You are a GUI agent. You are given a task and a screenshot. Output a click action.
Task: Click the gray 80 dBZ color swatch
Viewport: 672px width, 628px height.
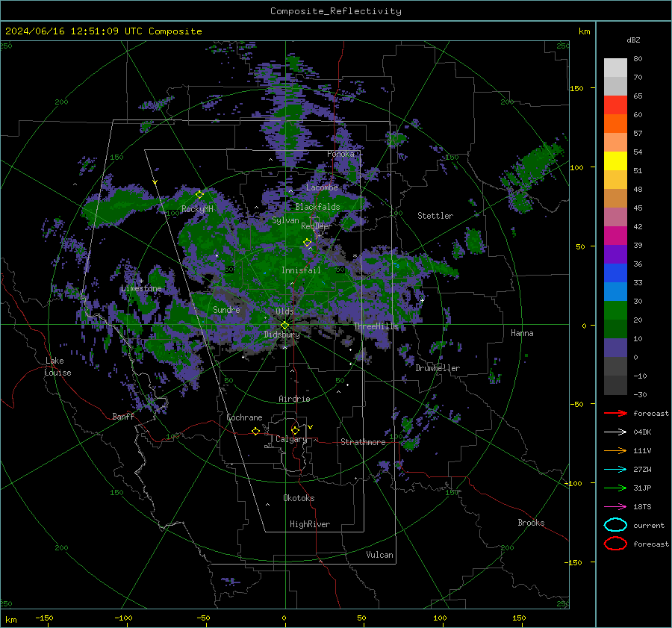[x=615, y=67]
